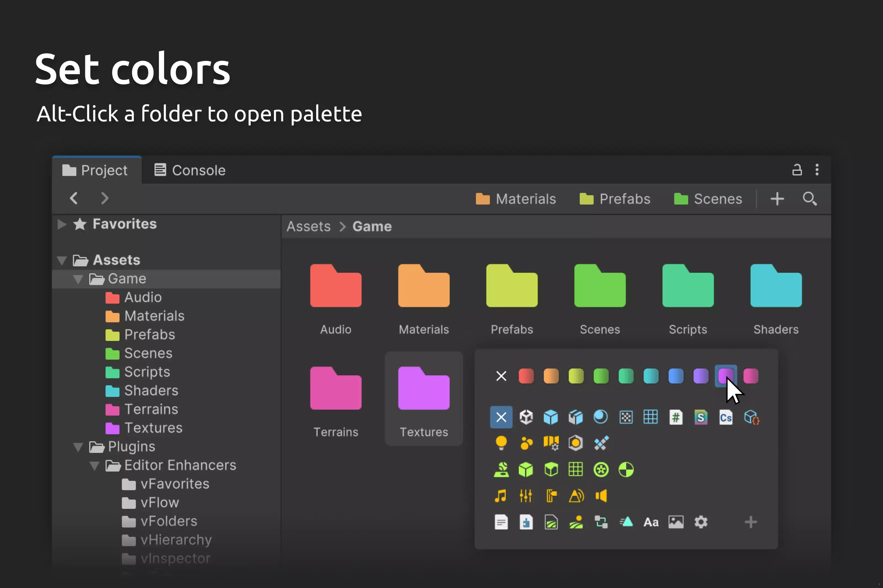Pick the yellow map with gear icon

coord(551,443)
